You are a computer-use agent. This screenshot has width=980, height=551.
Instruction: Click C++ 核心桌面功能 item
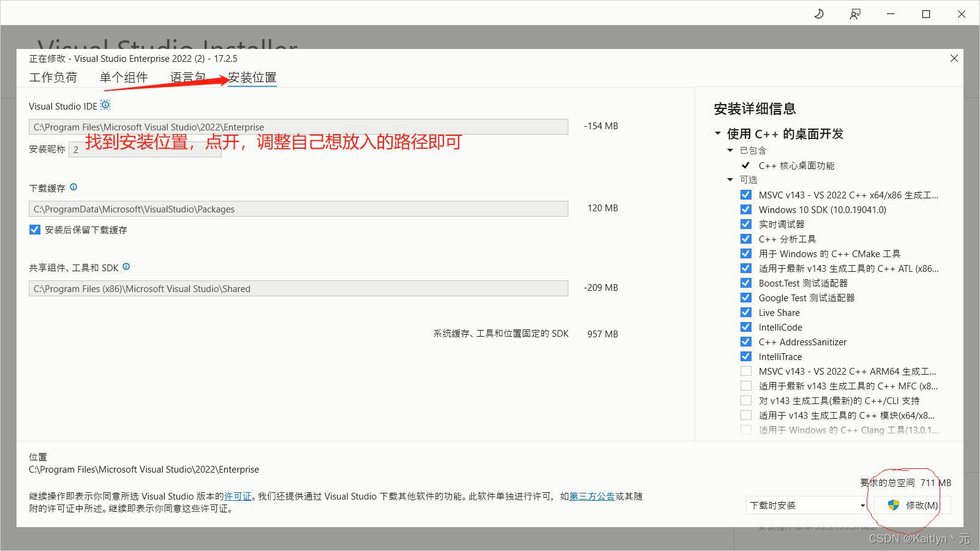796,165
